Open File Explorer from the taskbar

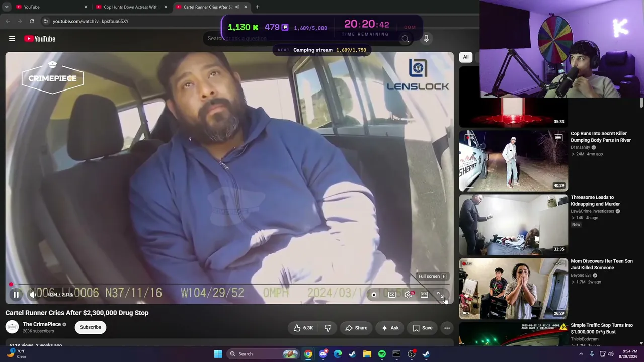point(367,354)
